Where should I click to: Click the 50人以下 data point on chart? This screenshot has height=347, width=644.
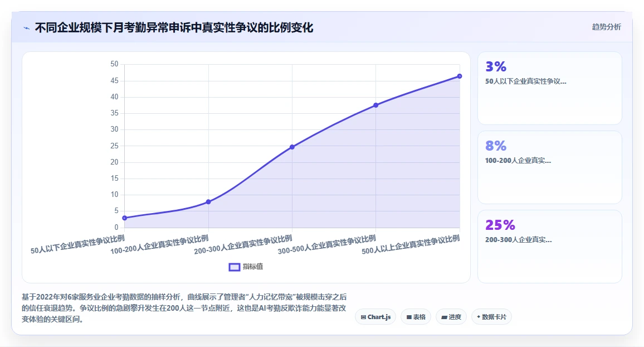[124, 218]
